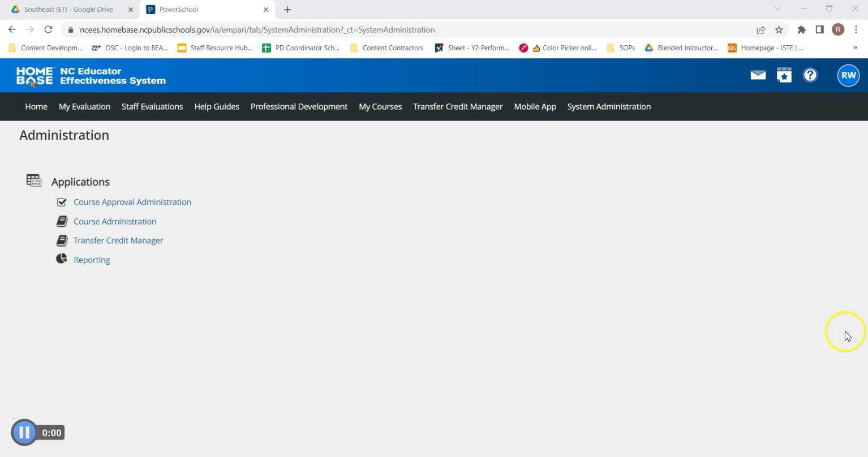Bookmark this page with the star icon
Image resolution: width=868 pixels, height=457 pixels.
point(779,29)
